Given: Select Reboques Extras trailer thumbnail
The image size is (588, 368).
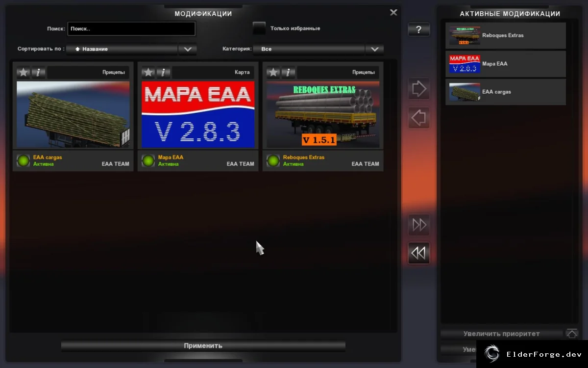Looking at the screenshot, I should tap(323, 115).
